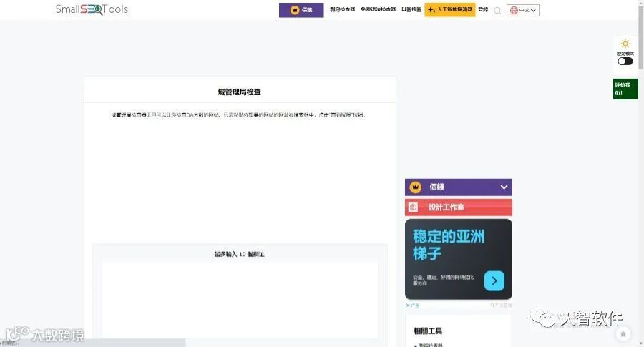Click the blue arrow button in the ad

point(494,281)
